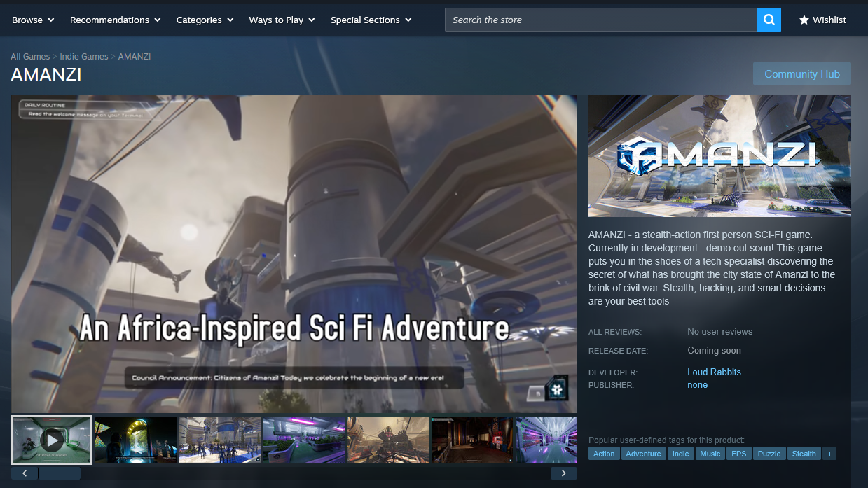Add more tags with plus button
The image size is (868, 488).
tap(829, 454)
